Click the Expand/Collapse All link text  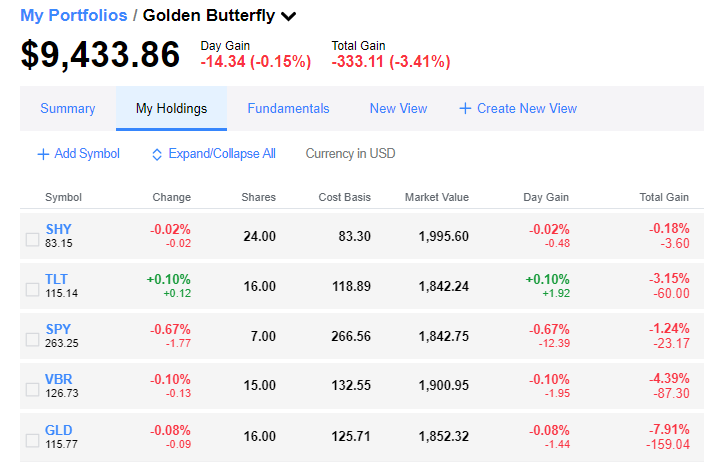[222, 154]
